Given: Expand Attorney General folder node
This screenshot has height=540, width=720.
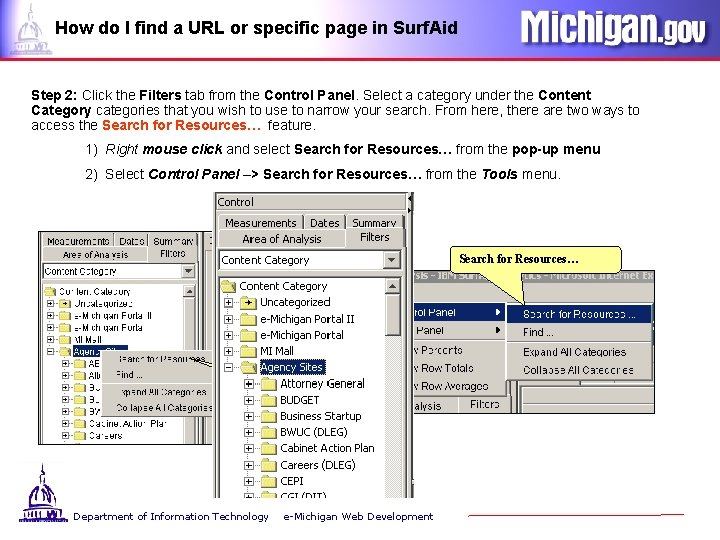Looking at the screenshot, I should click(x=248, y=383).
